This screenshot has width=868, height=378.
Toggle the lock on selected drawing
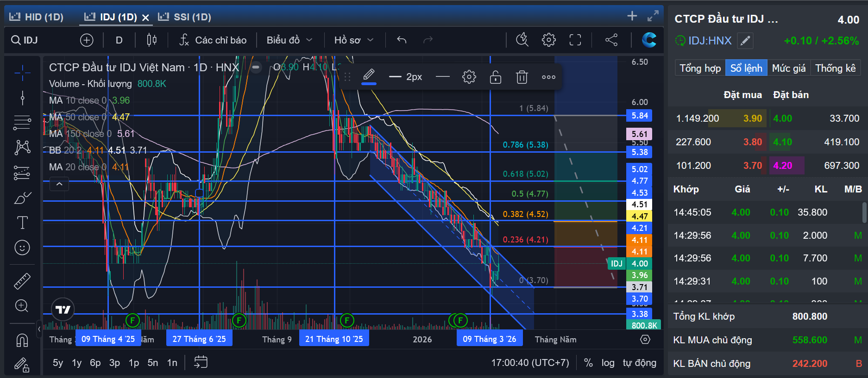[496, 77]
